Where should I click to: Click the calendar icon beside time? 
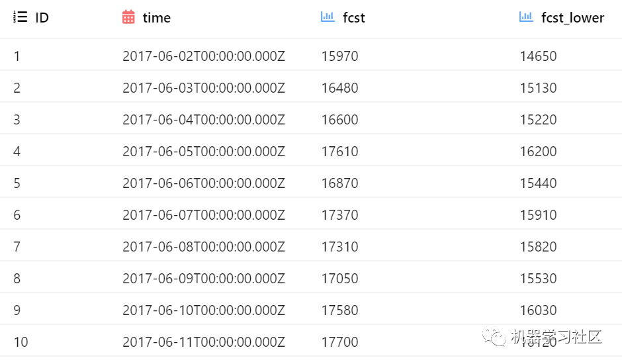pos(129,18)
